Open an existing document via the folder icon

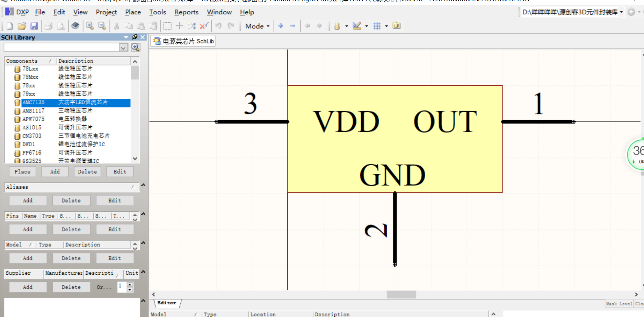pos(22,26)
